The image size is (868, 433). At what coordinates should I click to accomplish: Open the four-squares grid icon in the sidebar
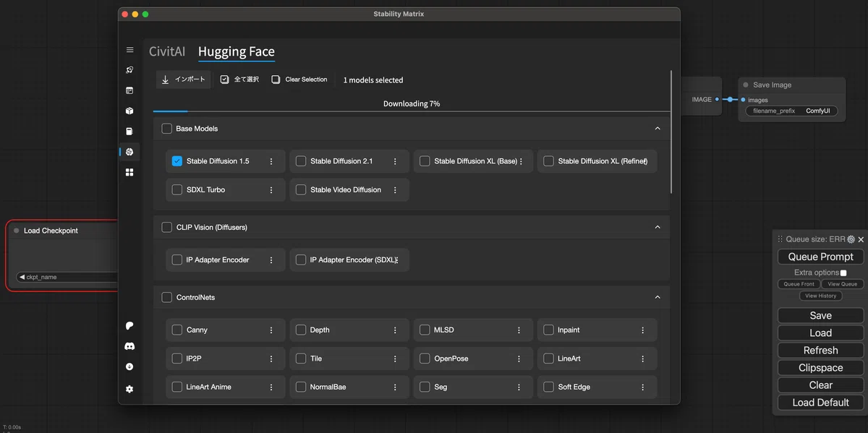[129, 172]
